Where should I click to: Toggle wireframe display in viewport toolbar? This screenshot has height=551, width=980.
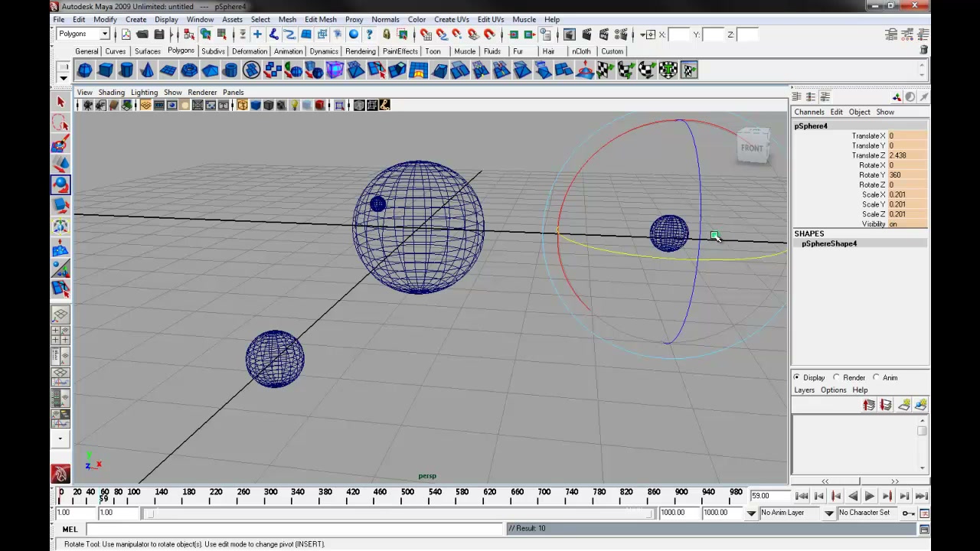[x=243, y=105]
